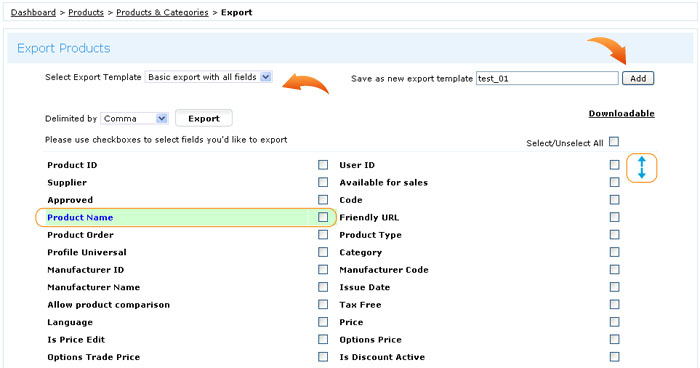Image resolution: width=700 pixels, height=368 pixels.
Task: Check the Is Discount Active checkbox
Action: pyautogui.click(x=615, y=356)
